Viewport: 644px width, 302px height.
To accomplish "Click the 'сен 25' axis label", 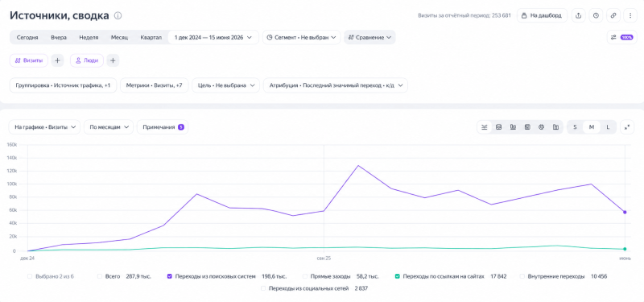I will point(324,259).
